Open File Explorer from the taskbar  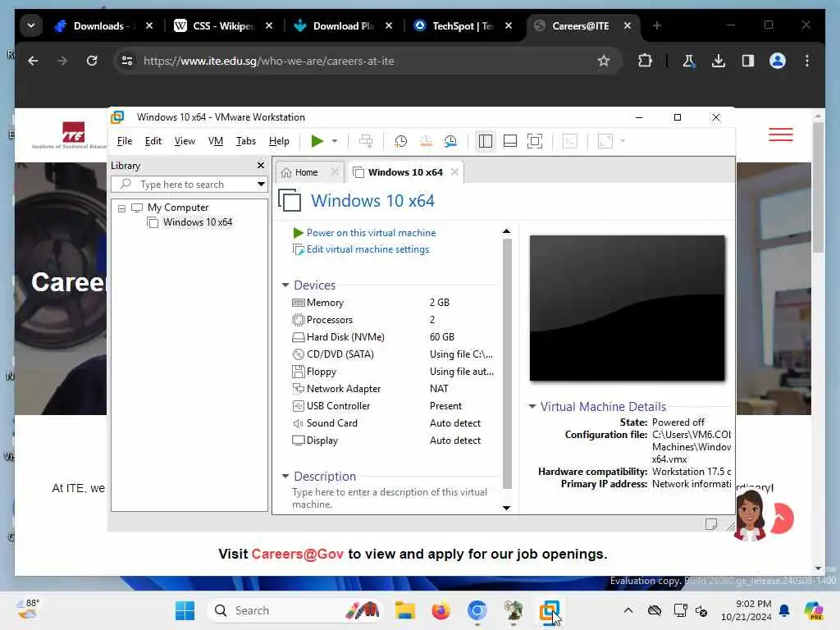click(x=405, y=610)
